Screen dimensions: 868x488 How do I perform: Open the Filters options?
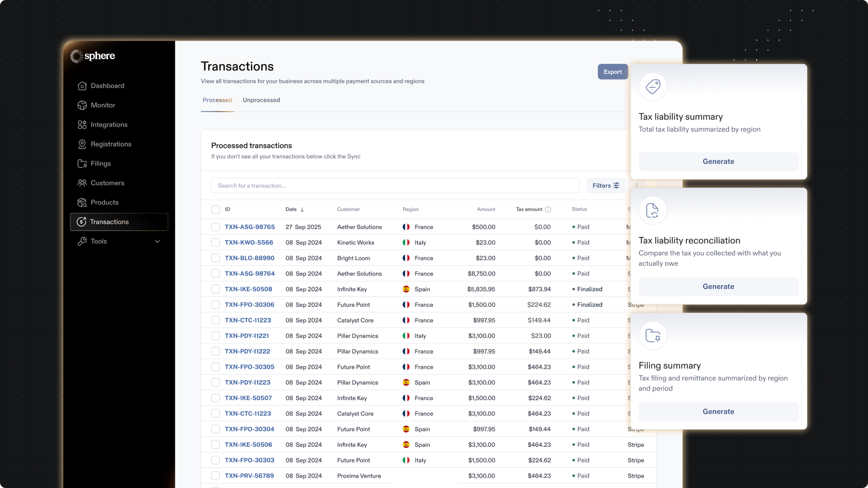606,185
